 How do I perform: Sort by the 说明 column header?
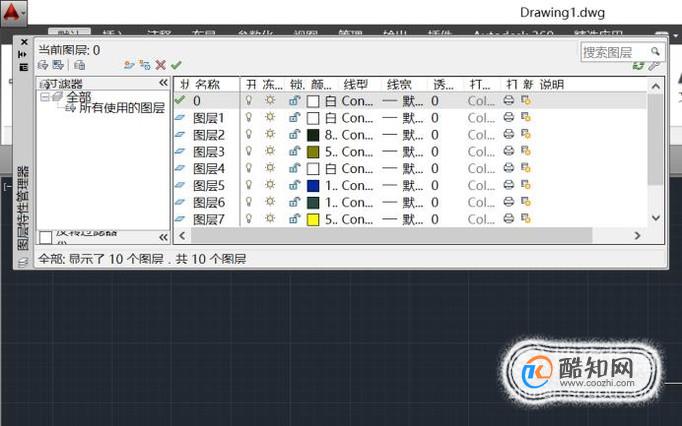(x=552, y=84)
